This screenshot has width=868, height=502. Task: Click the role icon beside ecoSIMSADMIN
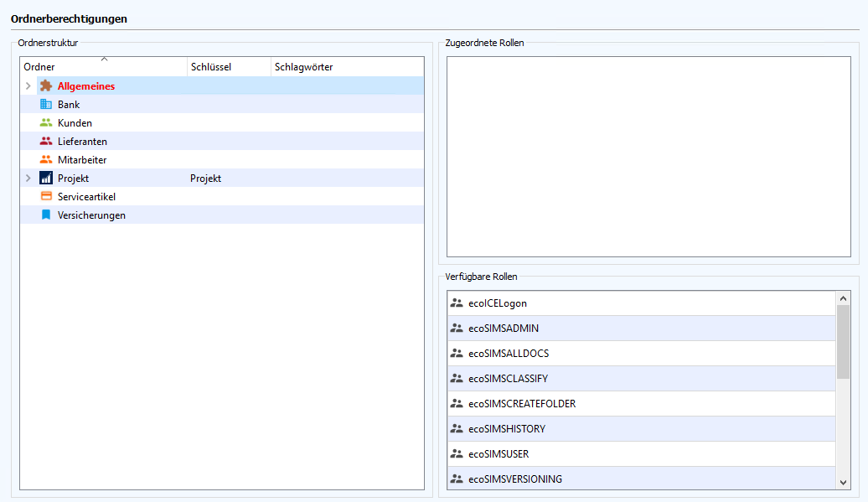coord(457,329)
